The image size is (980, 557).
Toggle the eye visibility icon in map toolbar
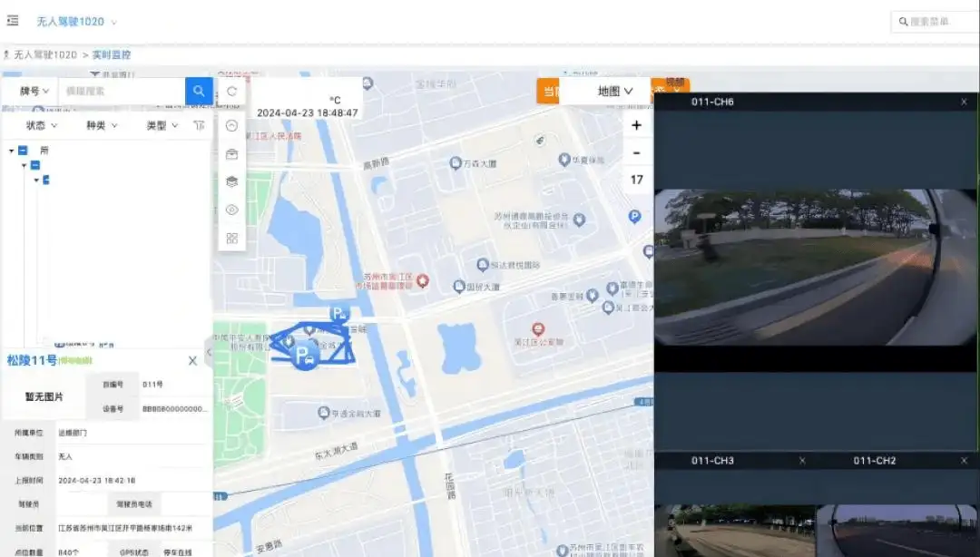tap(232, 210)
